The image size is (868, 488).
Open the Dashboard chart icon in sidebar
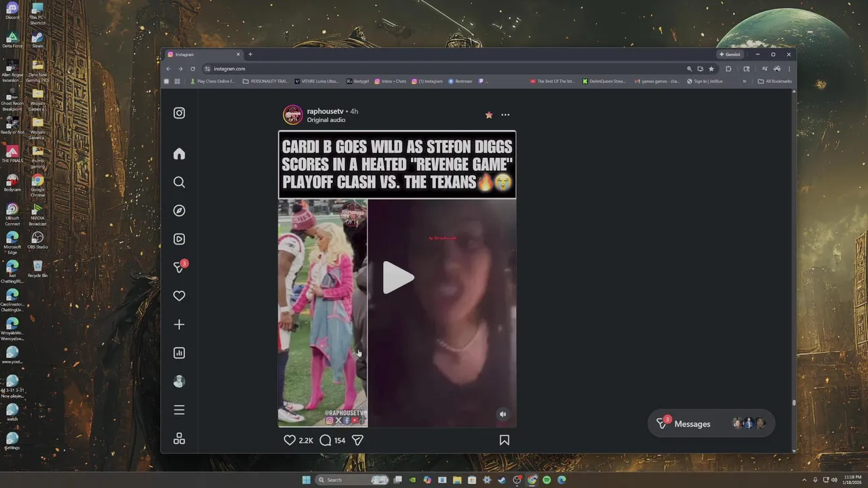click(x=179, y=353)
